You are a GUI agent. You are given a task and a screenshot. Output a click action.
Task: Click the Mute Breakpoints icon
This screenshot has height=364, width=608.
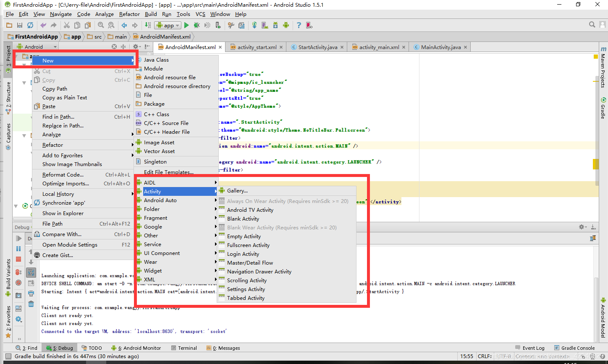[18, 283]
